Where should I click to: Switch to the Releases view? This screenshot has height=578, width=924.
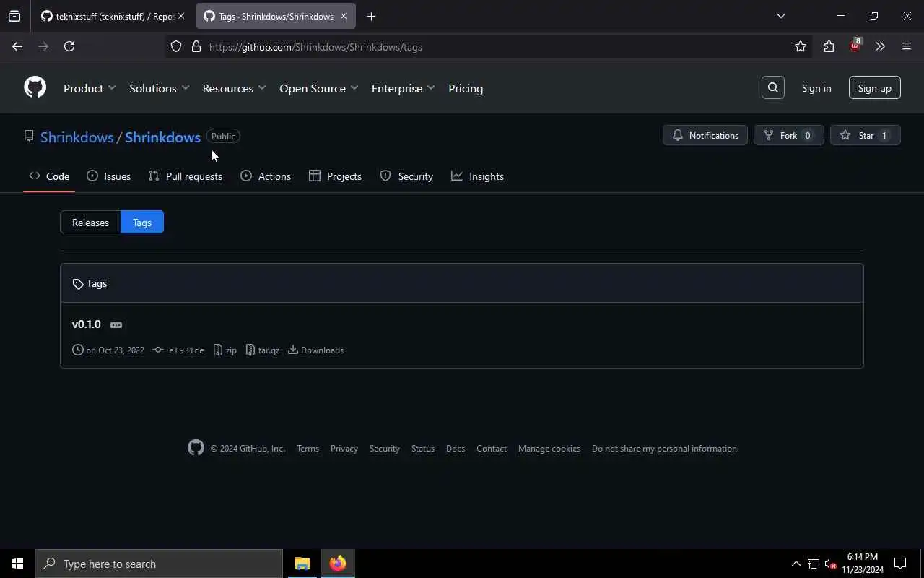[x=90, y=223]
